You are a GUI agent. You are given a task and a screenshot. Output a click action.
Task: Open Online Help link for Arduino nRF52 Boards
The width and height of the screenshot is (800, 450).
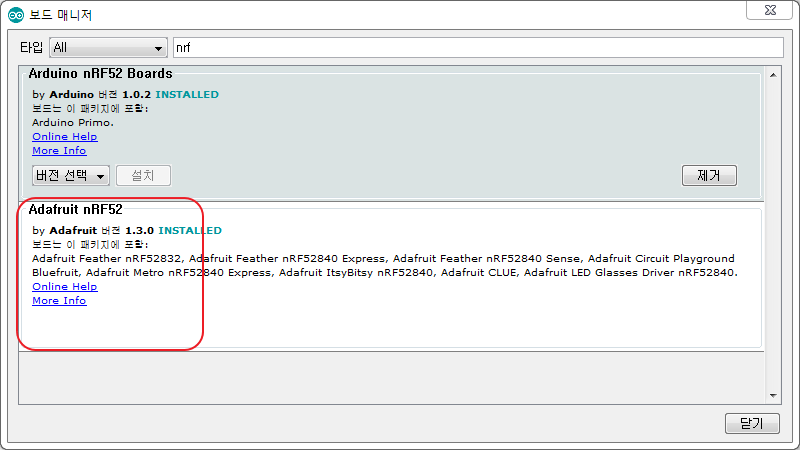[x=65, y=136]
